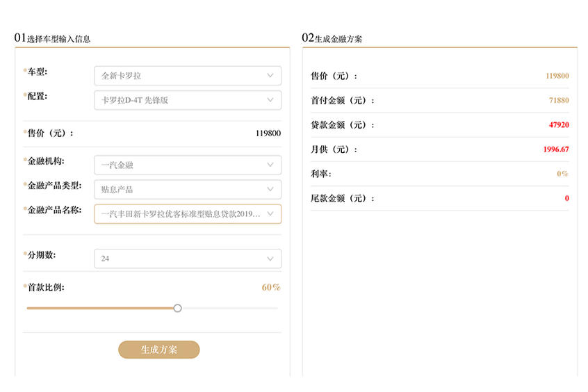The height and width of the screenshot is (392, 588).
Task: Click the 60% down payment percentage value
Action: pos(271,288)
